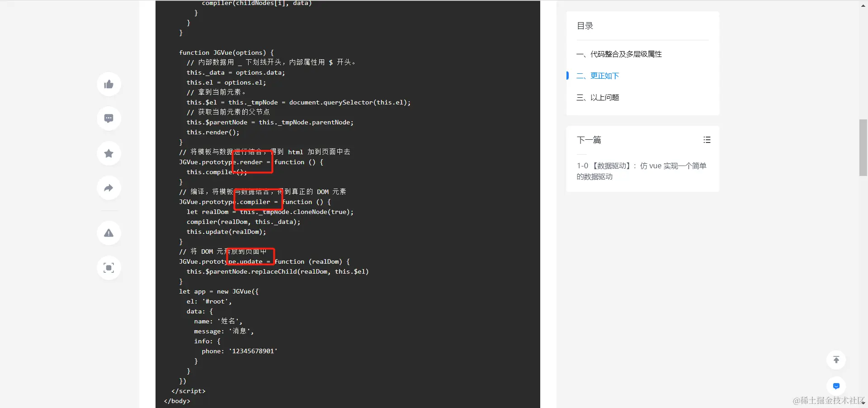Click the line 'JGVue.prototype.render = function () {'

point(251,162)
